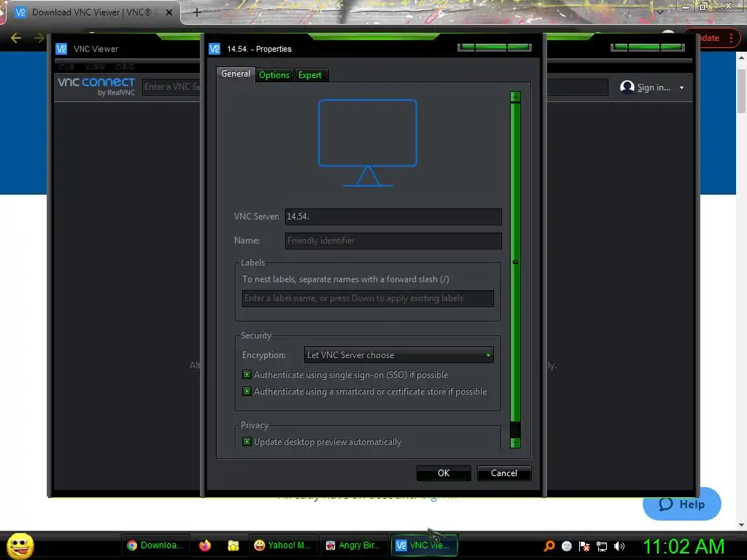Switch to the Expert tab

tap(309, 75)
